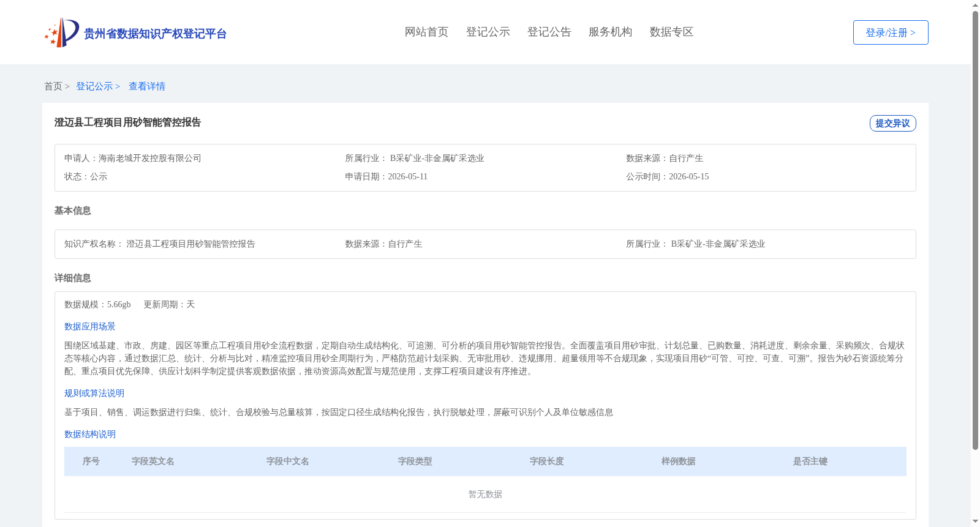Click the 规则或算法说明 heading
The height and width of the screenshot is (527, 980).
94,393
